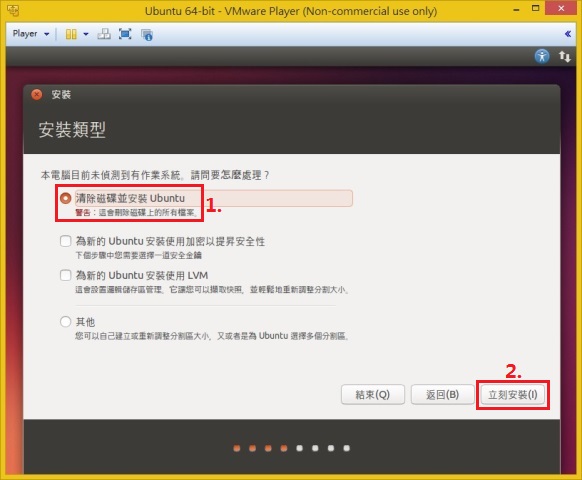Click the VMware Player title bar icon
This screenshot has width=582, height=480.
pyautogui.click(x=13, y=10)
